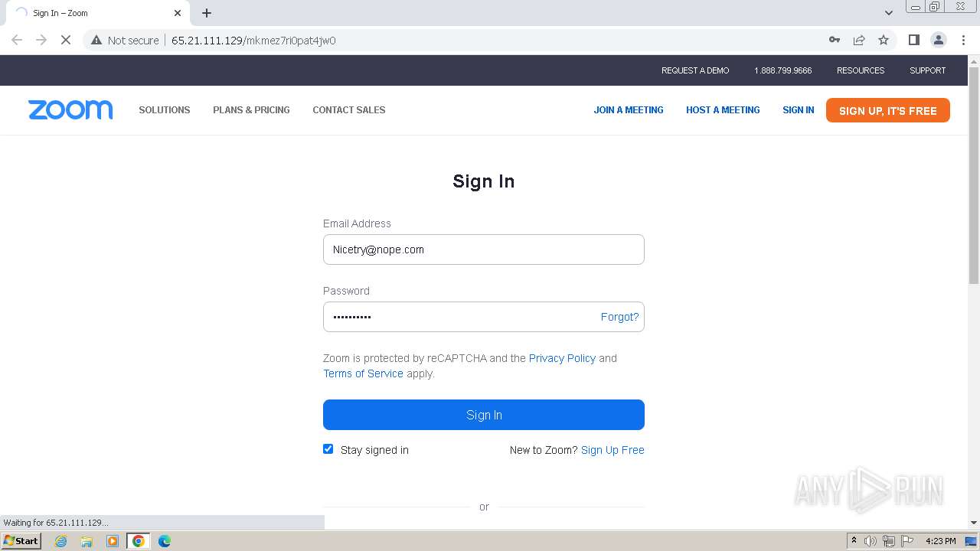Show hidden system tray icons

[854, 541]
